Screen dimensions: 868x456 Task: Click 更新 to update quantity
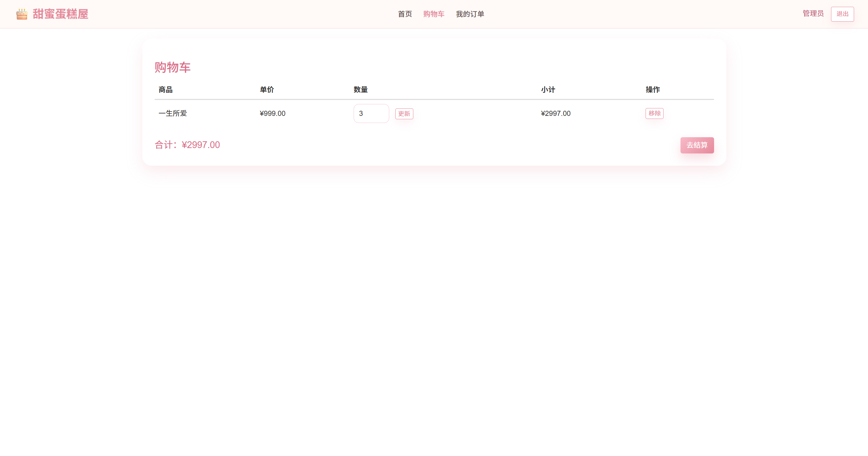(404, 114)
